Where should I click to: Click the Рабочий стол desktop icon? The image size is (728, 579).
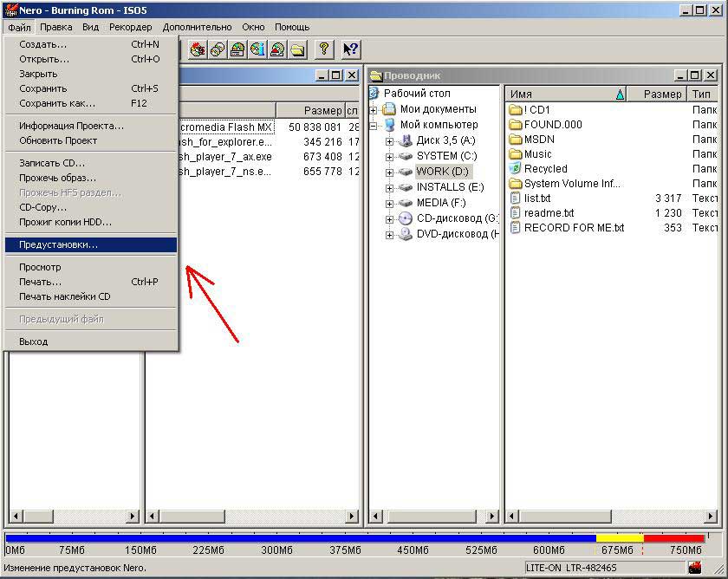[374, 93]
